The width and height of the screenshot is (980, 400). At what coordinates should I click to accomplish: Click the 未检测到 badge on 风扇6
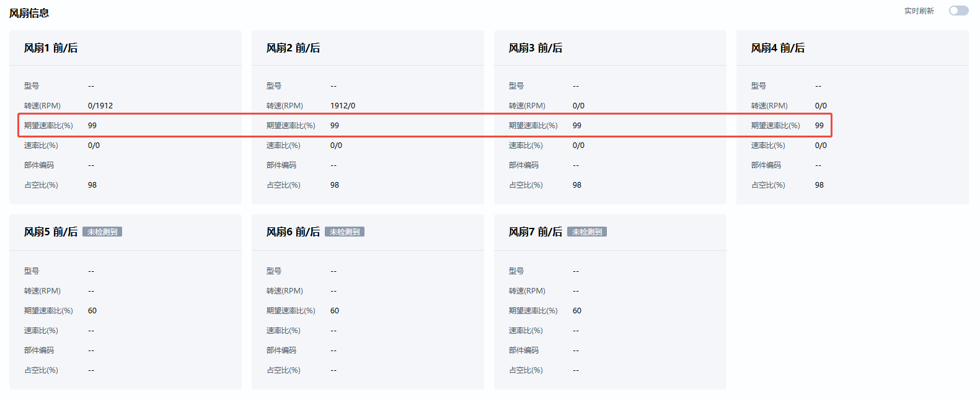[345, 232]
